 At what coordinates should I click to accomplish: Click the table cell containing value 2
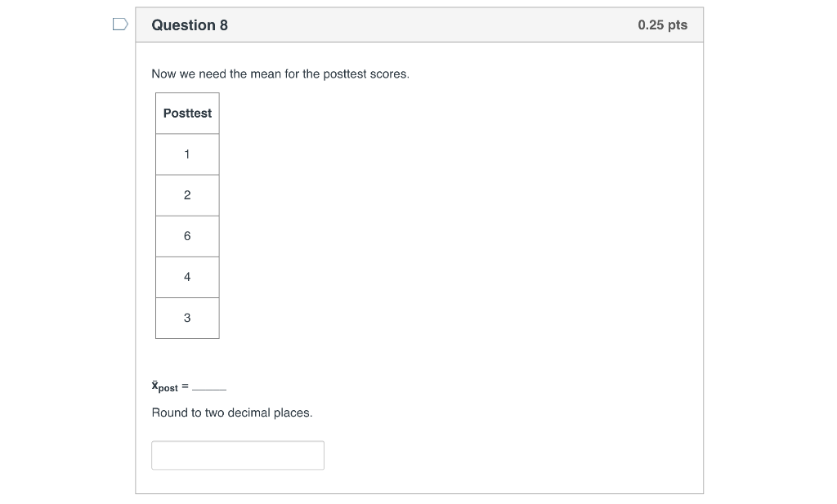[187, 194]
